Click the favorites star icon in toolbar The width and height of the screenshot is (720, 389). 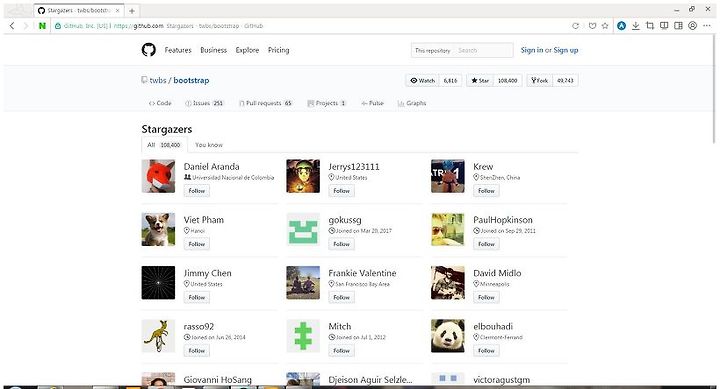tap(605, 26)
